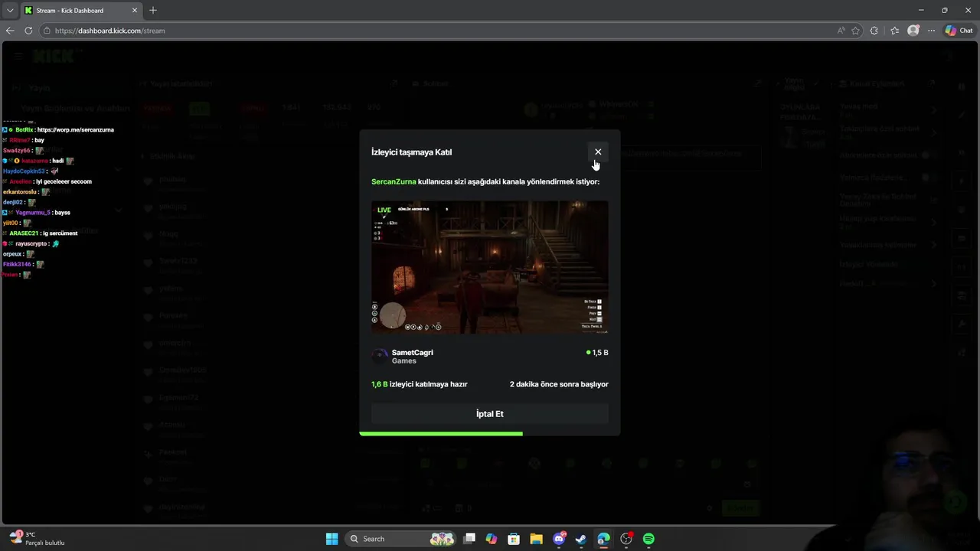Open the tab actions dropdown

[x=10, y=11]
